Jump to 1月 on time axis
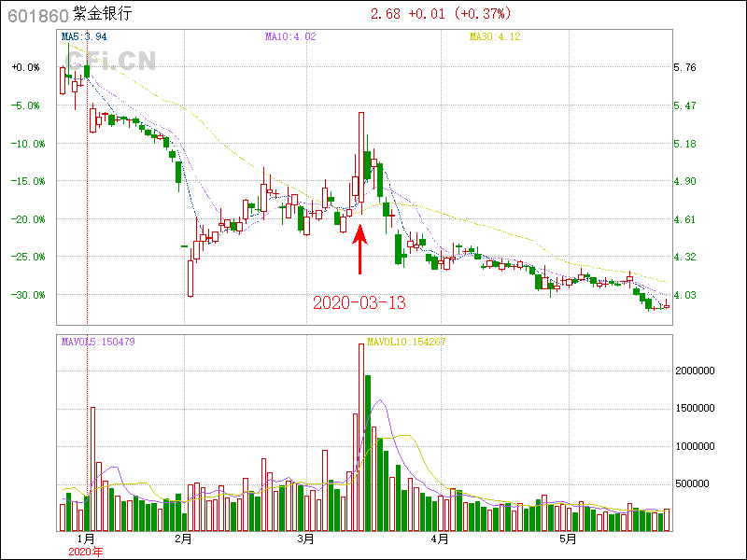Screen dimensions: 747x560 87,539
